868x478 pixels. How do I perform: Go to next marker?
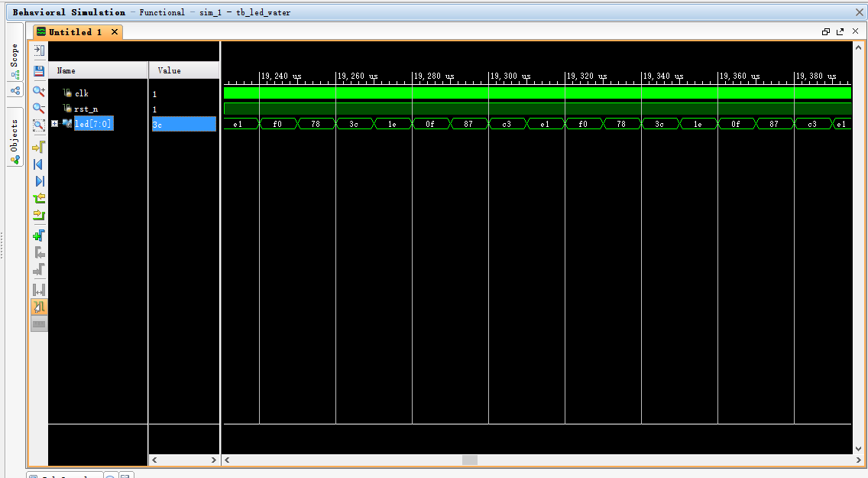39,270
